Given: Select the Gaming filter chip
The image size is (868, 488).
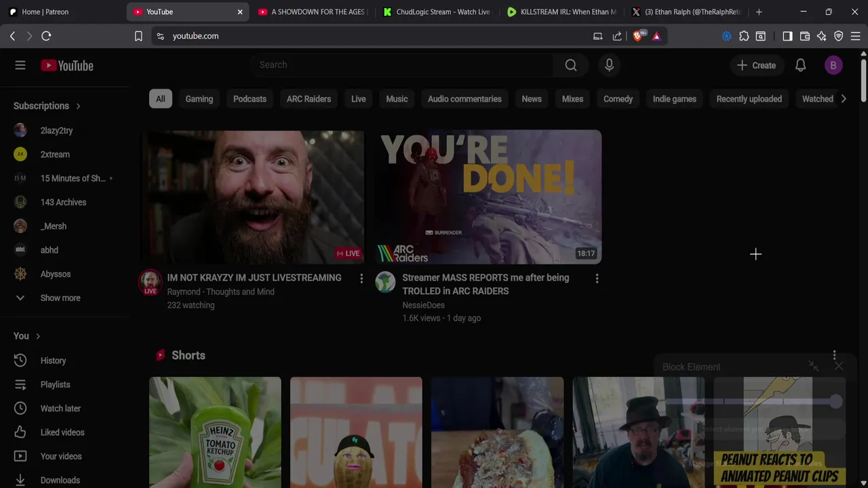Looking at the screenshot, I should [199, 99].
